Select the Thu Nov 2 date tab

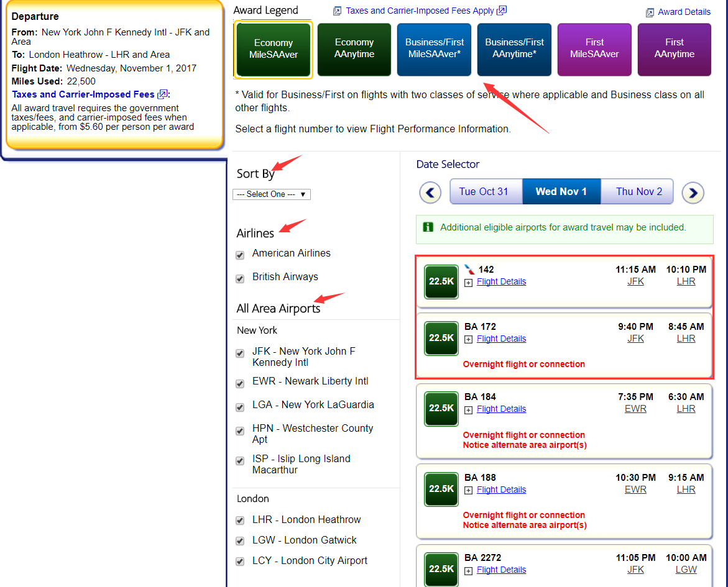637,192
